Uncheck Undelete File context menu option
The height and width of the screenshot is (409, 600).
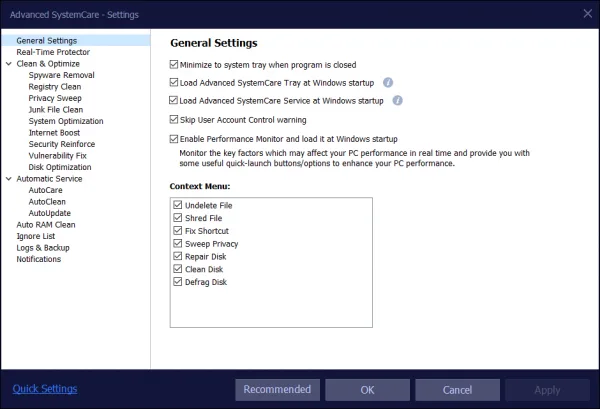pos(178,205)
